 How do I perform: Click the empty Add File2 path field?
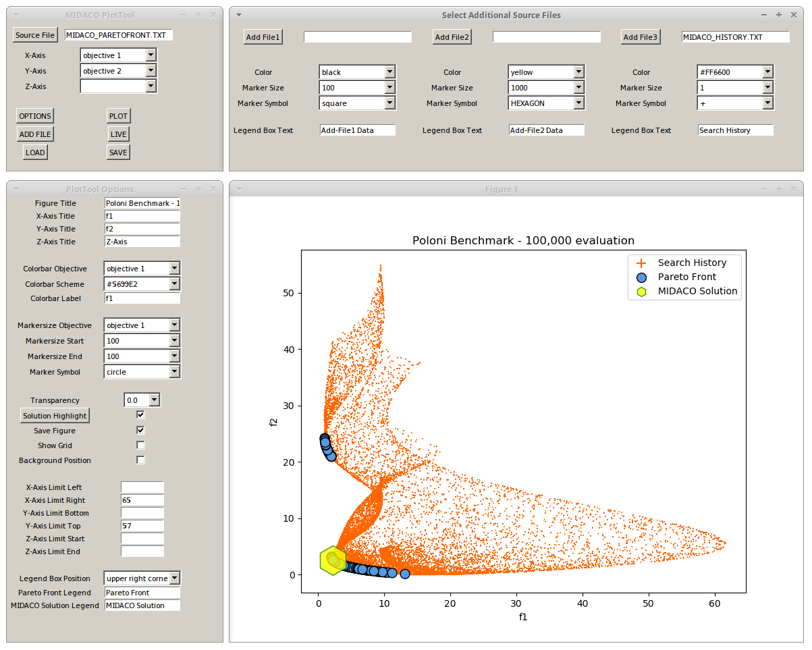pyautogui.click(x=547, y=37)
